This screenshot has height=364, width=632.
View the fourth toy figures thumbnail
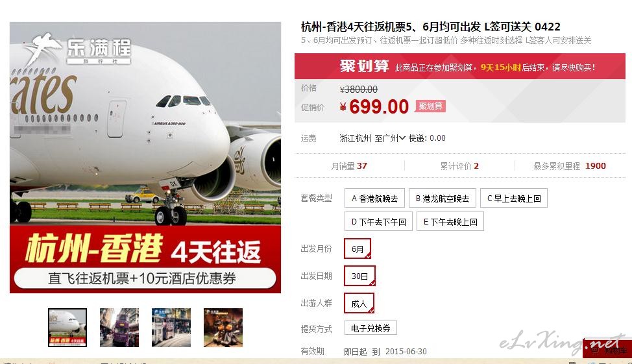[x=223, y=327]
